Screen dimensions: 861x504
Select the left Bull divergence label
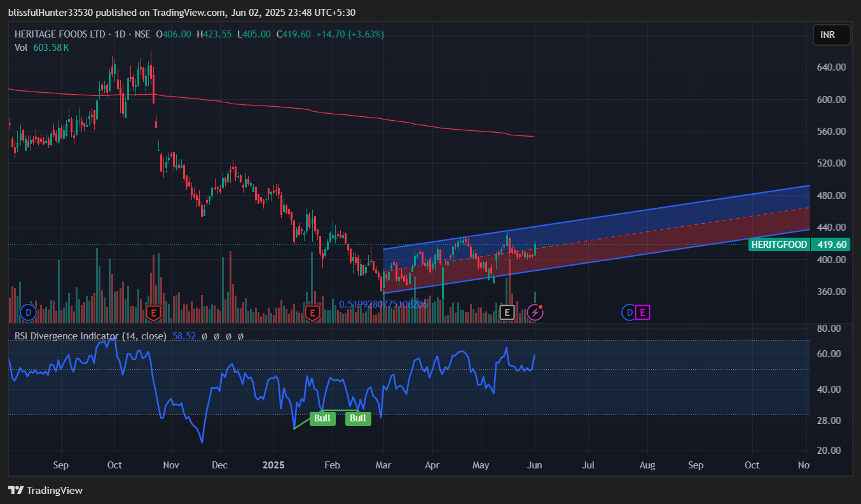click(322, 418)
